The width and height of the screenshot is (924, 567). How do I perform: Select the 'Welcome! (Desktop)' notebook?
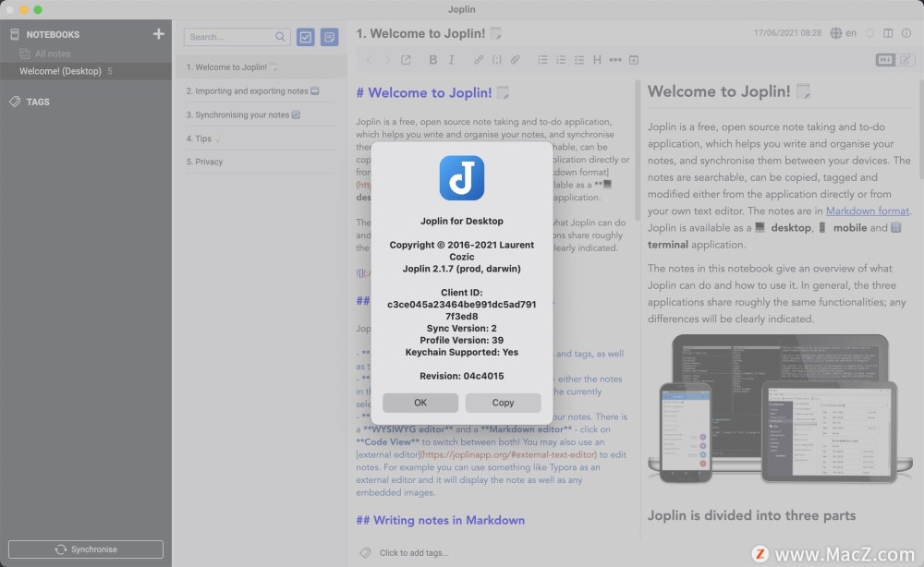(x=60, y=71)
